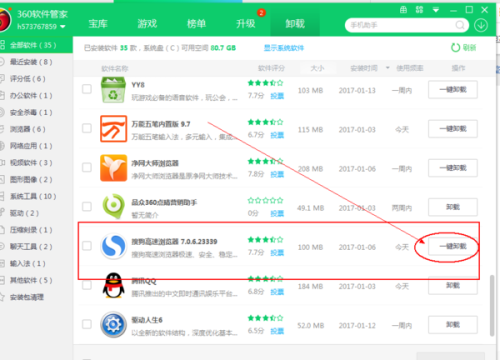The width and height of the screenshot is (500, 360).
Task: Click 投票 link for 搜狗高速浏览器
Action: click(x=277, y=253)
